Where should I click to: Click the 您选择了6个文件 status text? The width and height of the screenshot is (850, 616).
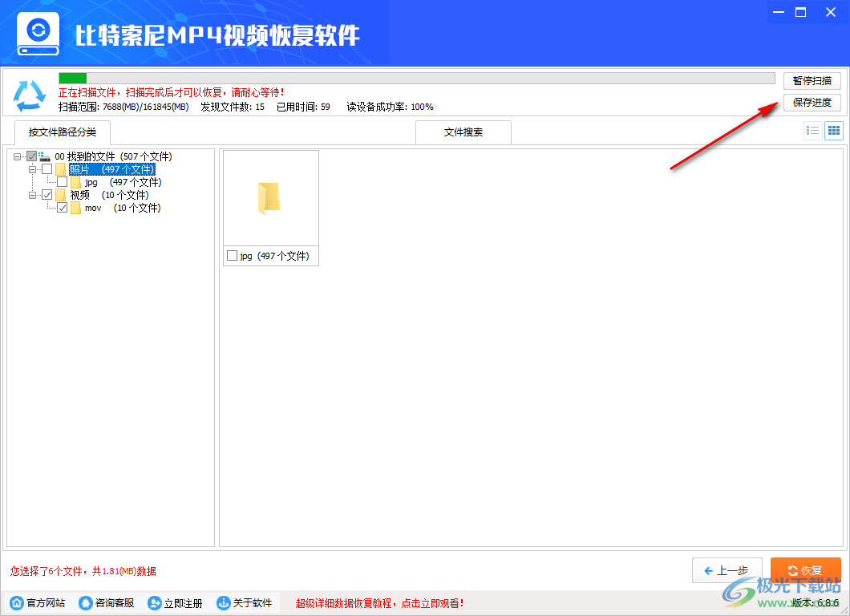83,571
